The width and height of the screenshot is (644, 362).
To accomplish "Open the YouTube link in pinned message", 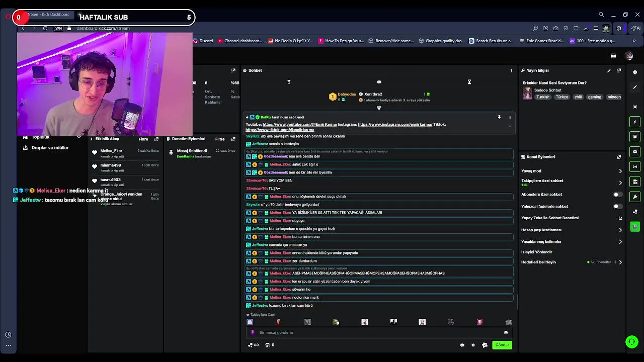I will click(x=299, y=124).
